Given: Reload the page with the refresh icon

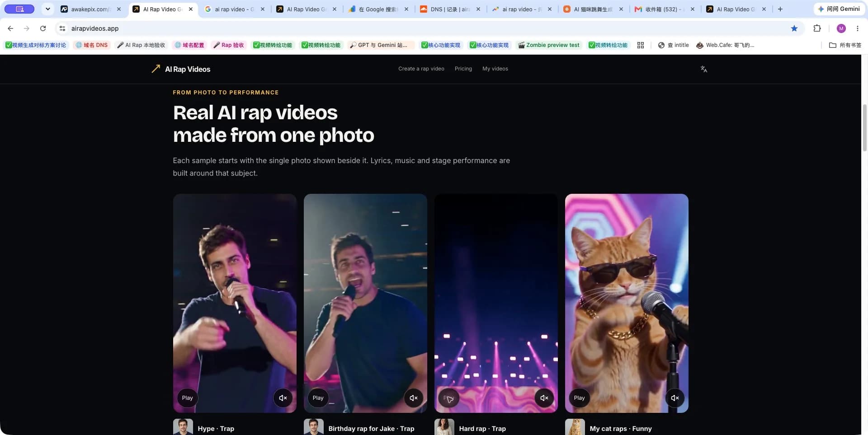Looking at the screenshot, I should point(43,28).
